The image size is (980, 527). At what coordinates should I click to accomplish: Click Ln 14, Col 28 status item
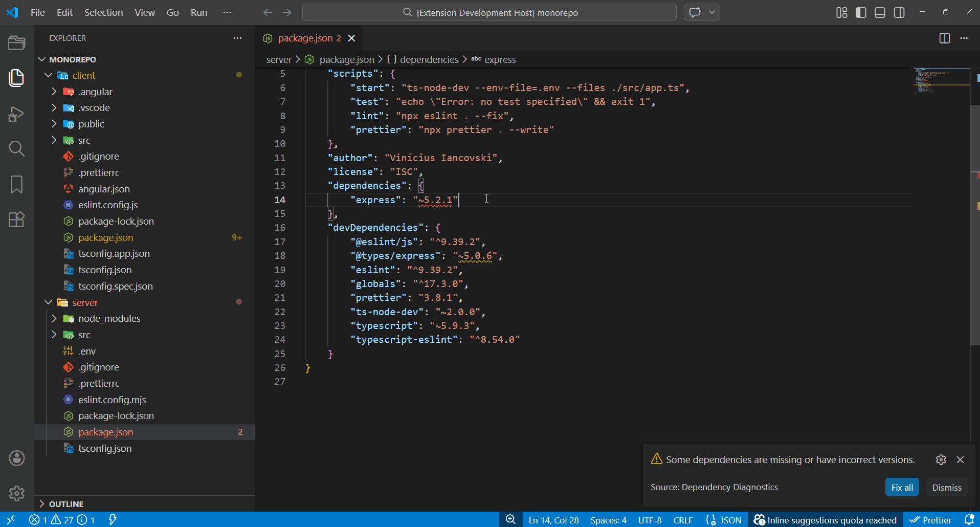553,520
